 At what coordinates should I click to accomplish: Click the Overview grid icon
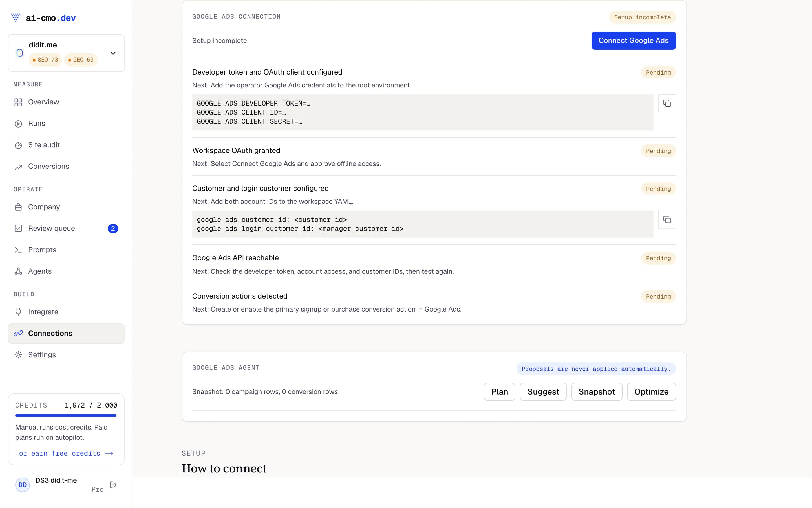(18, 102)
